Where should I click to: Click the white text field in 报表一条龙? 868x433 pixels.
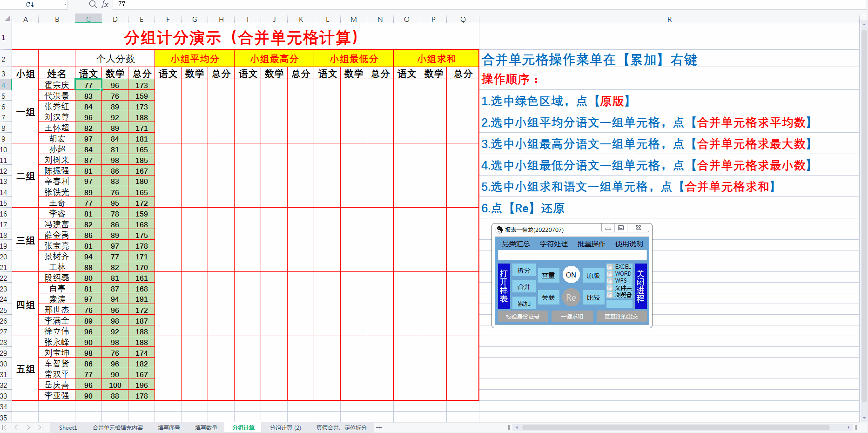tap(572, 255)
